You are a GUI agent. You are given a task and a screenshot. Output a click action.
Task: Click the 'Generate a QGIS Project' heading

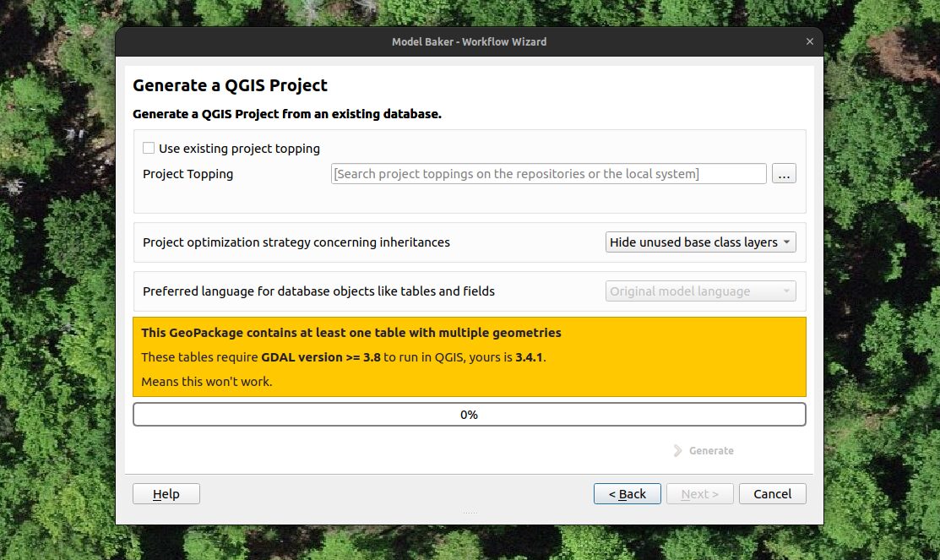click(x=231, y=85)
